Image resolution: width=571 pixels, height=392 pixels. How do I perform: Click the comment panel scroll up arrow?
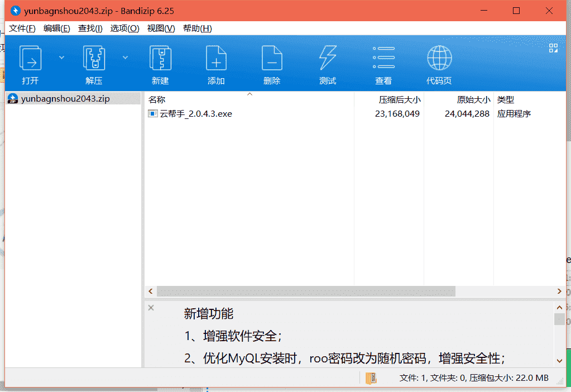560,308
